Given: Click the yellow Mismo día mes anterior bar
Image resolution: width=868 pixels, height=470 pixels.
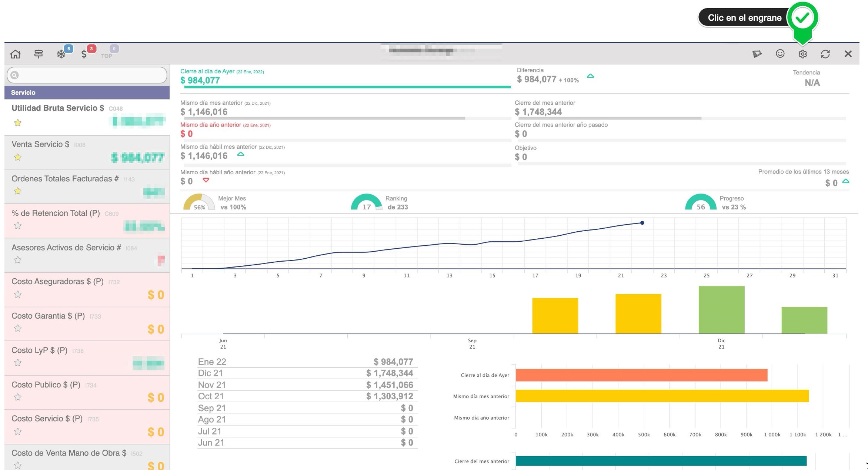Looking at the screenshot, I should 662,396.
